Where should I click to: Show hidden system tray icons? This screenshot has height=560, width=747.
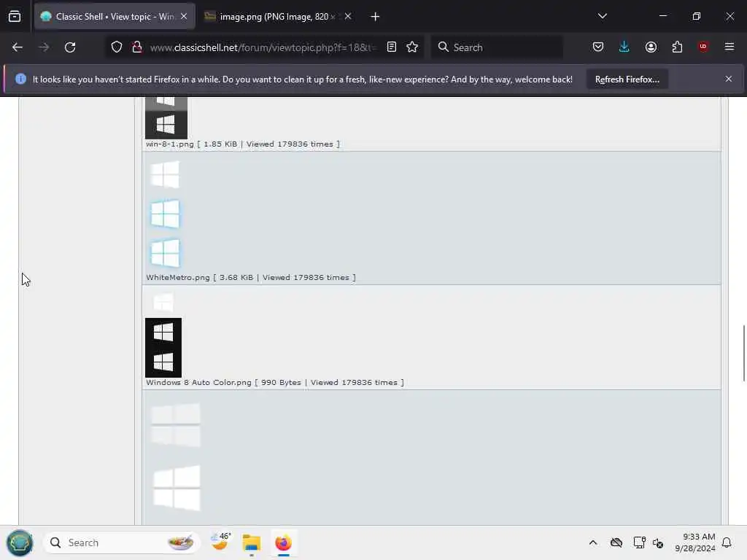click(x=593, y=542)
